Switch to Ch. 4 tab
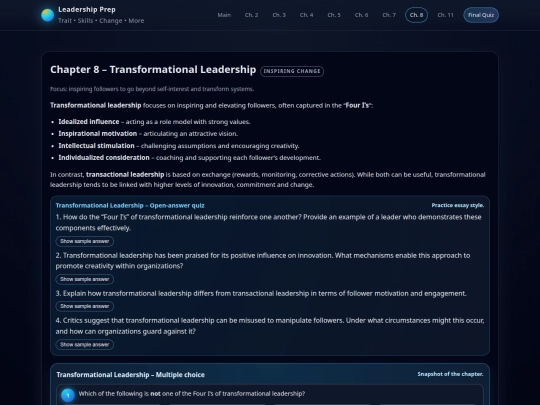 [307, 15]
